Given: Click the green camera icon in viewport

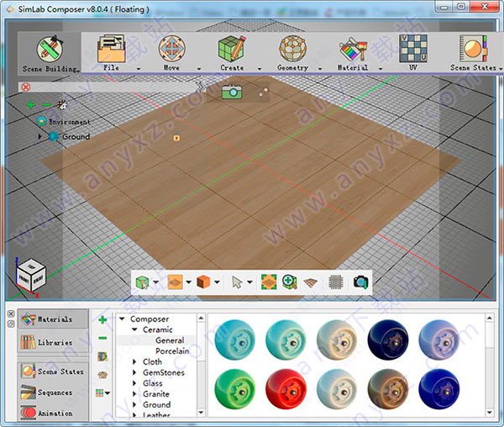Looking at the screenshot, I should click(x=232, y=92).
